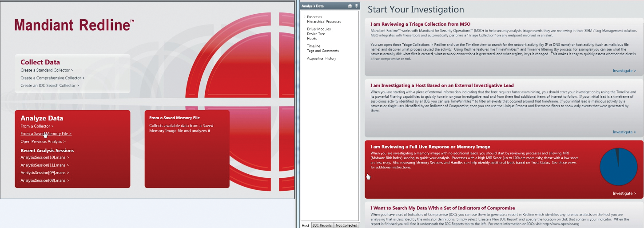
Task: Open Tags and Comments
Action: click(323, 51)
